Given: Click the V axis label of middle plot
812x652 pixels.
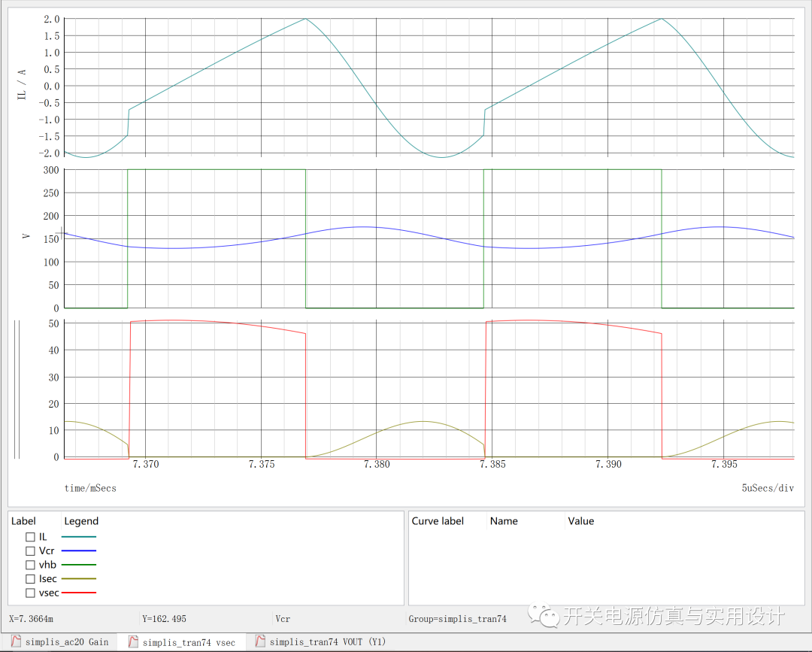Looking at the screenshot, I should pyautogui.click(x=26, y=235).
